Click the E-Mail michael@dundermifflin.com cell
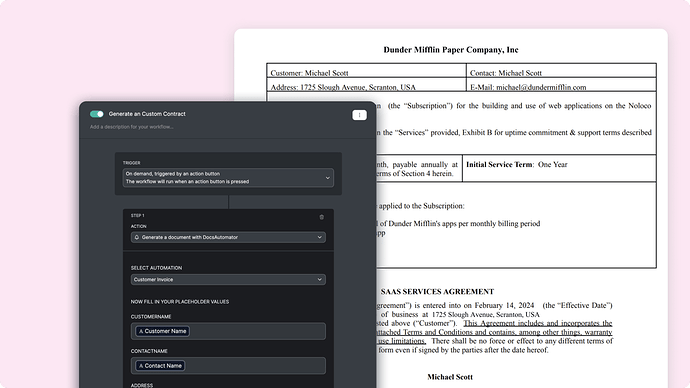The width and height of the screenshot is (690, 388). (x=561, y=85)
